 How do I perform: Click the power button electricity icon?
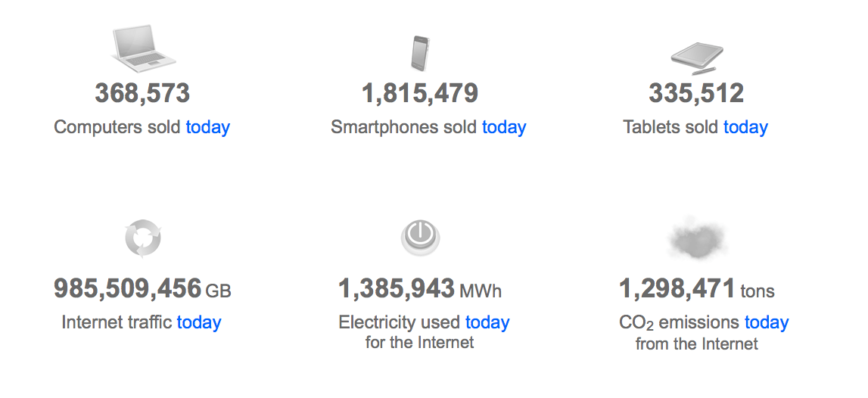pos(420,238)
